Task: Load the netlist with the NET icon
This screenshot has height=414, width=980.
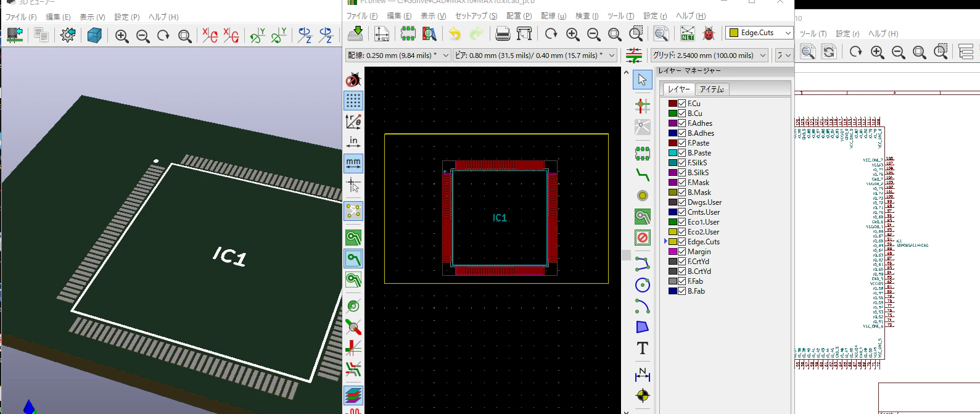Action: (x=687, y=33)
